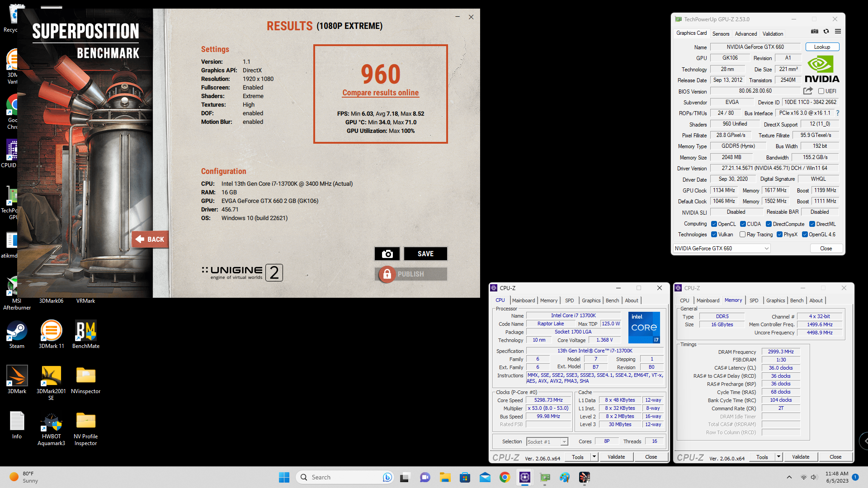Click the Bus Interface question mark icon
Screen dimensions: 868x488
click(x=838, y=113)
